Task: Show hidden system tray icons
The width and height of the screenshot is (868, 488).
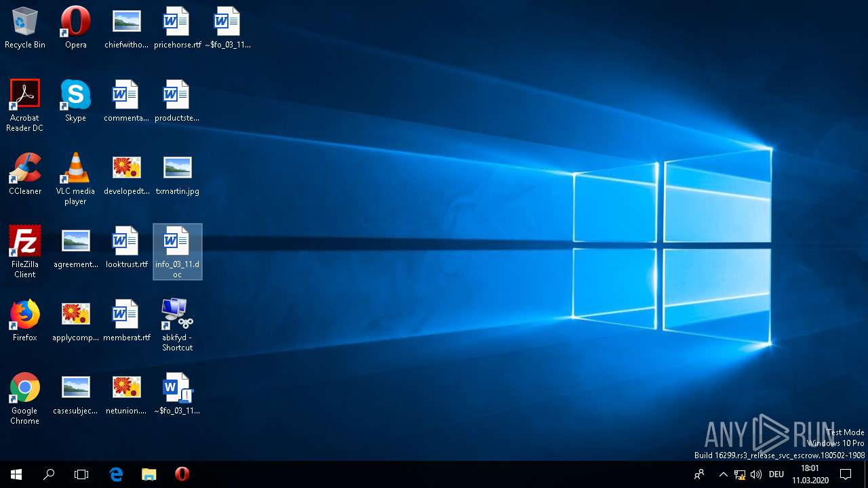Action: point(723,474)
